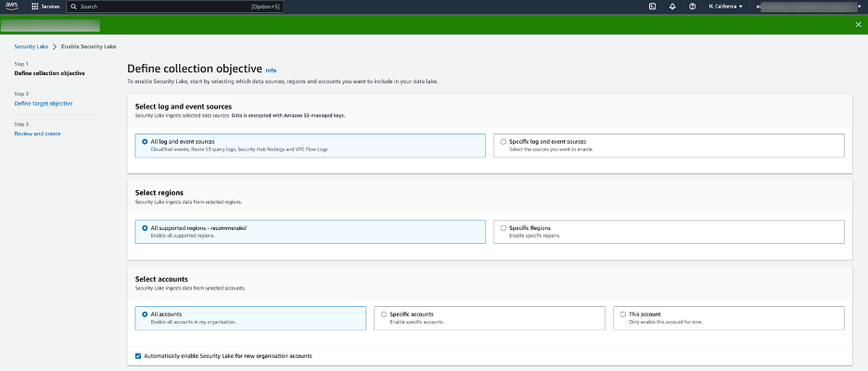This screenshot has width=868, height=371.
Task: Open the help question mark icon
Action: coord(692,6)
